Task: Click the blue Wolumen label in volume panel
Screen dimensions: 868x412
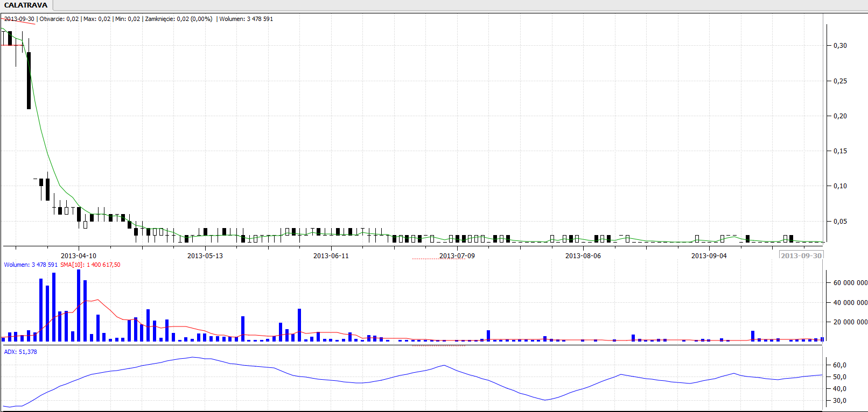Action: point(31,265)
